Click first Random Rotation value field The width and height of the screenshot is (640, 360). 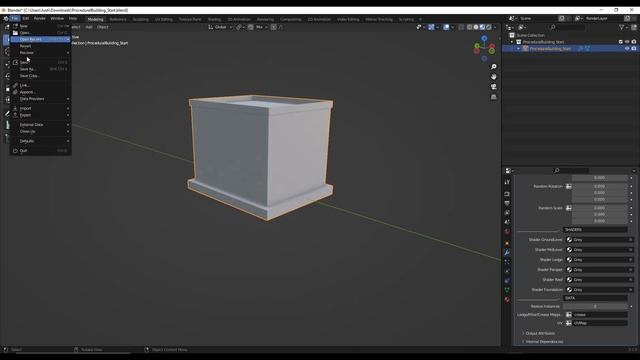(x=599, y=187)
